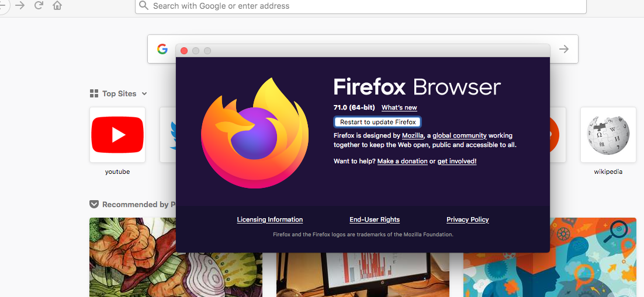Open the Wikipedia top site tile

pyautogui.click(x=608, y=135)
